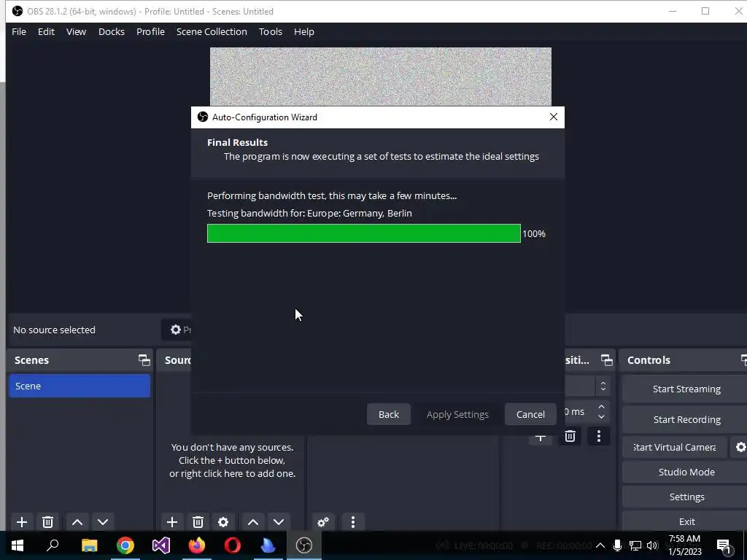This screenshot has width=747, height=560.
Task: Open source properties gear in Sources panel
Action: pyautogui.click(x=223, y=522)
